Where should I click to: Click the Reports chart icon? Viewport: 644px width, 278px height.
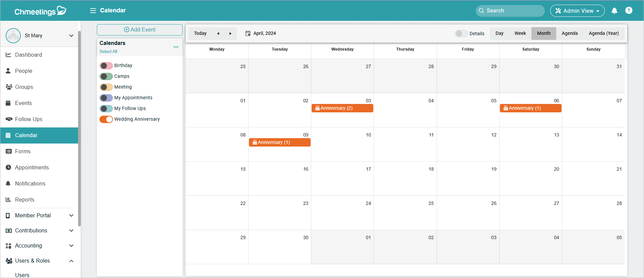pyautogui.click(x=8, y=200)
